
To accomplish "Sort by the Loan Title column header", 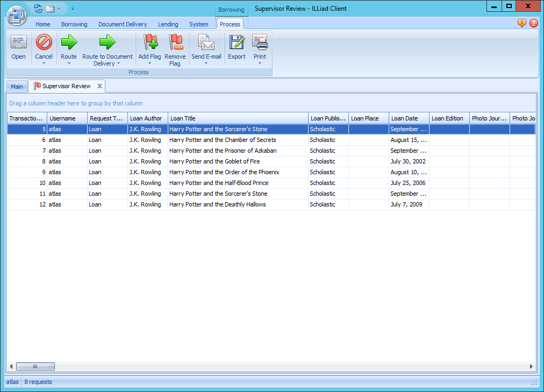I will (x=238, y=118).
